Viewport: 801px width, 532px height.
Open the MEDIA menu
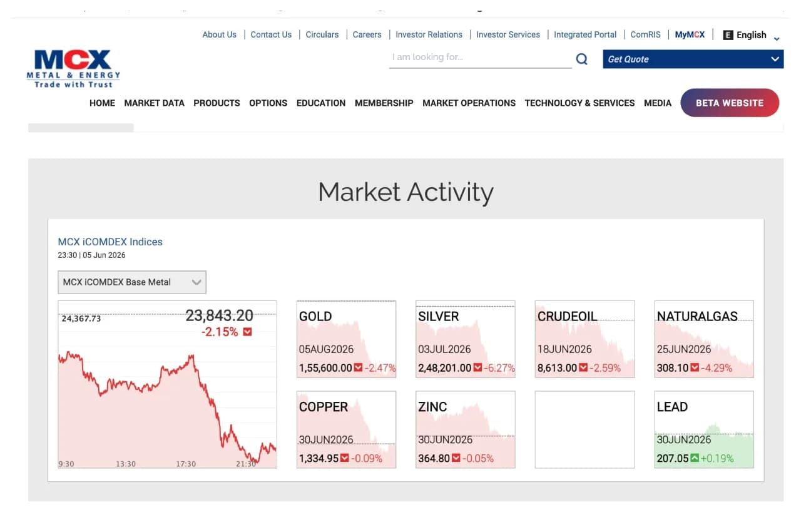tap(658, 103)
